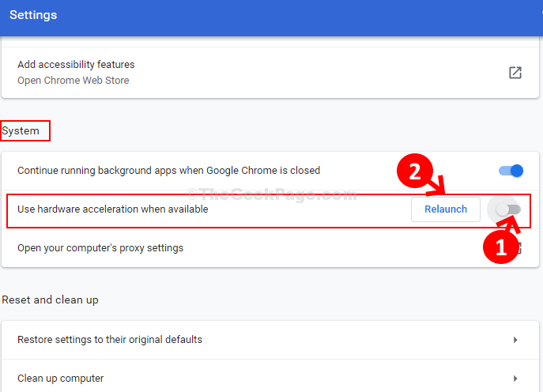Expand Restore settings to original defaults arrow
The height and width of the screenshot is (392, 543).
515,340
